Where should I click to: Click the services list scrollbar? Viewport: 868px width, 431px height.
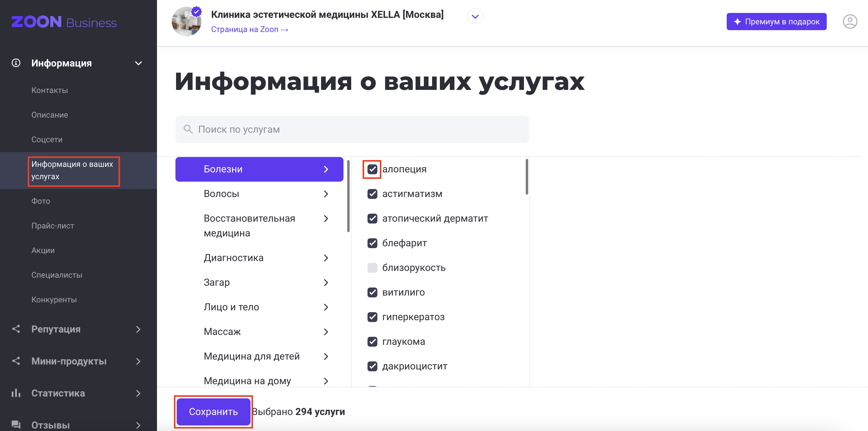(526, 177)
